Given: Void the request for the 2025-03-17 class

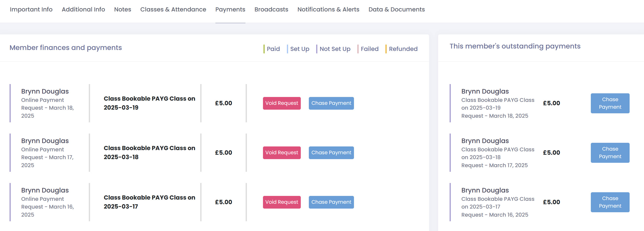Looking at the screenshot, I should pos(282,202).
